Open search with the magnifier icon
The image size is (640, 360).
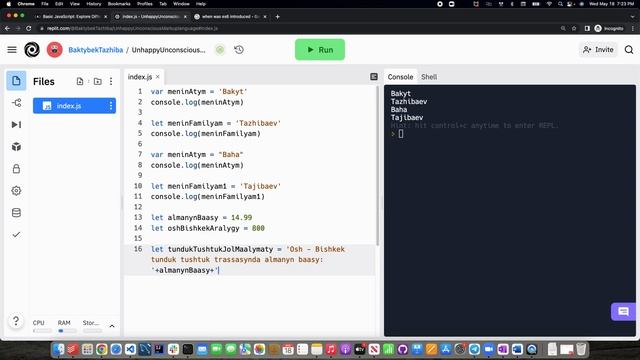(x=629, y=50)
